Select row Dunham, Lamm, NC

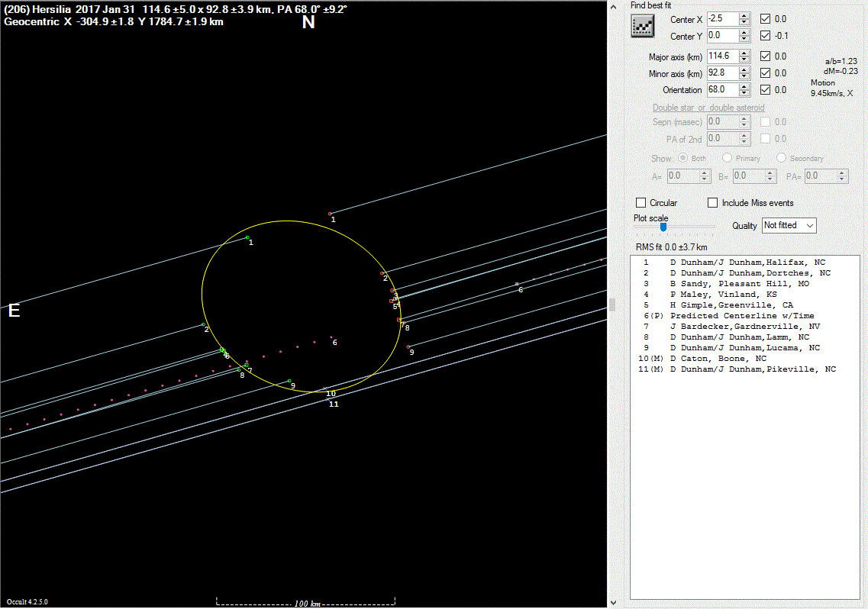744,337
